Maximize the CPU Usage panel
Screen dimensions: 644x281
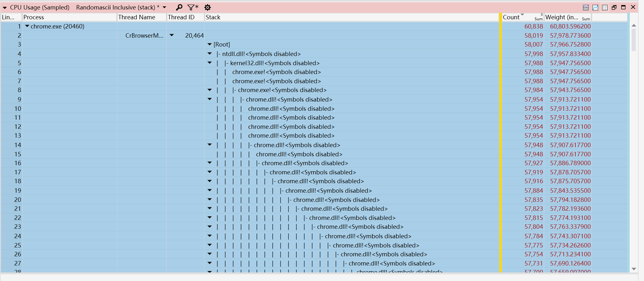[x=623, y=7]
